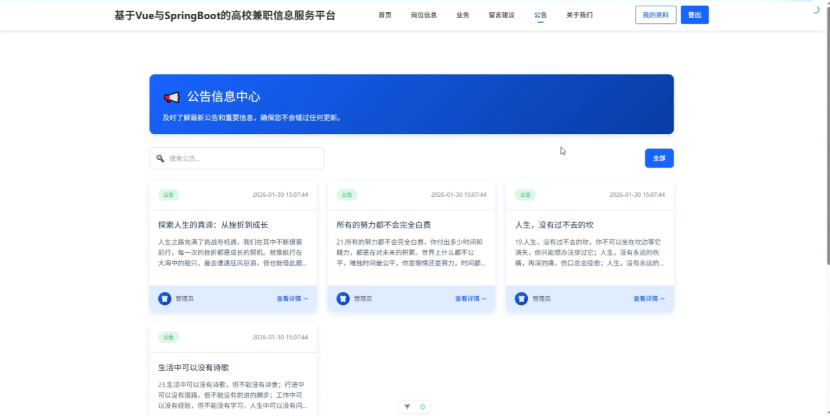Go to 岗位信息 page
Screen dimensions: 830x416
pos(423,15)
